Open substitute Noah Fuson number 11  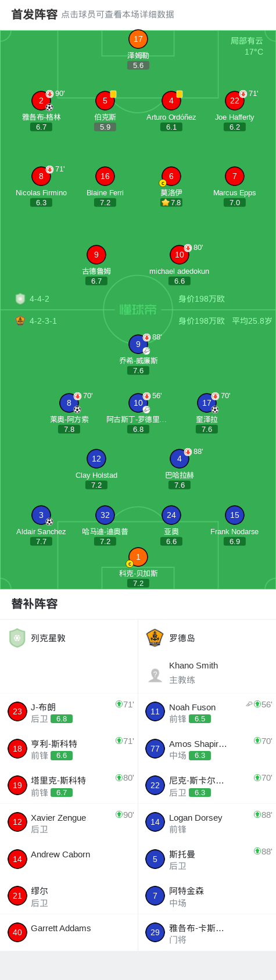207,711
